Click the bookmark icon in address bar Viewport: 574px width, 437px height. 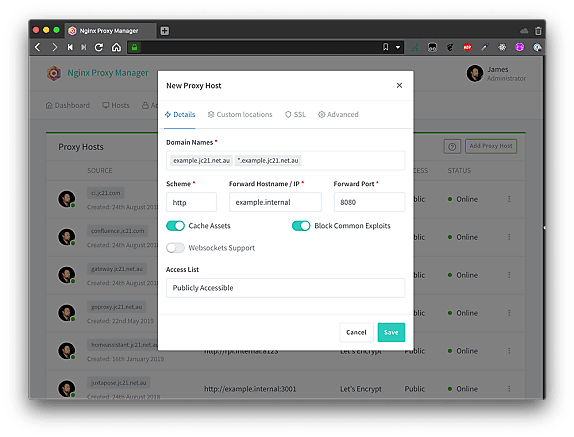[x=385, y=47]
